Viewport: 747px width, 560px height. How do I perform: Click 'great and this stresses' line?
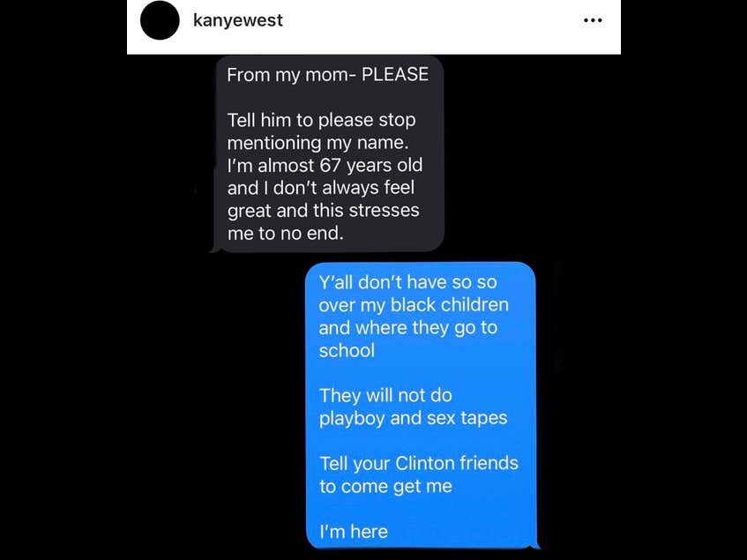(323, 211)
